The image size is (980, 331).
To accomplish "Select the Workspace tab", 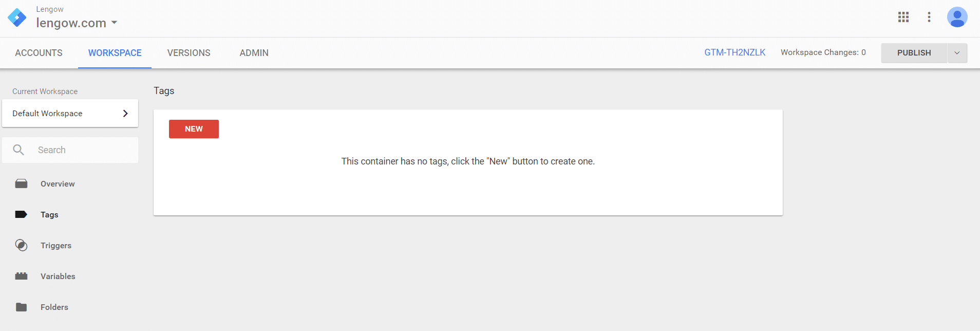I will pyautogui.click(x=115, y=53).
